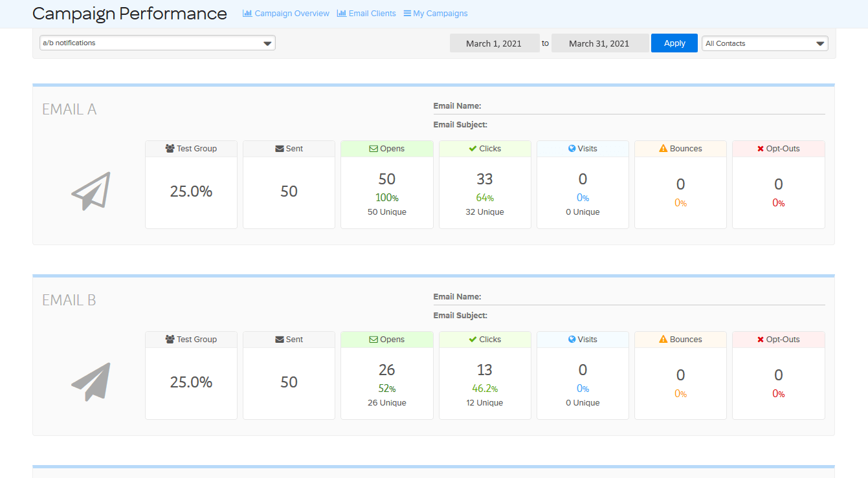The image size is (868, 478).
Task: Open the campaign selector showing a/b notifications
Action: pyautogui.click(x=157, y=43)
